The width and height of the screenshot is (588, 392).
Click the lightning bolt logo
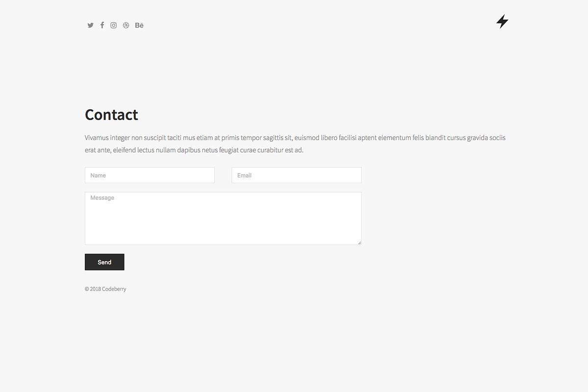(x=502, y=22)
